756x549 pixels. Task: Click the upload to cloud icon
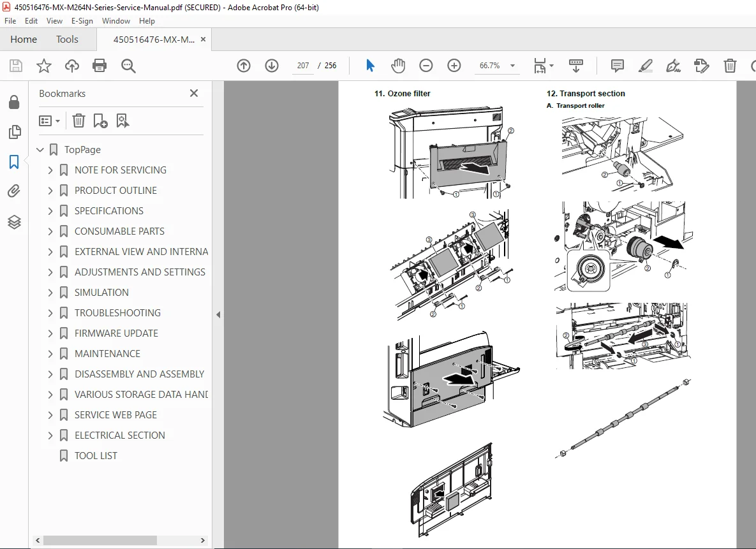tap(72, 66)
